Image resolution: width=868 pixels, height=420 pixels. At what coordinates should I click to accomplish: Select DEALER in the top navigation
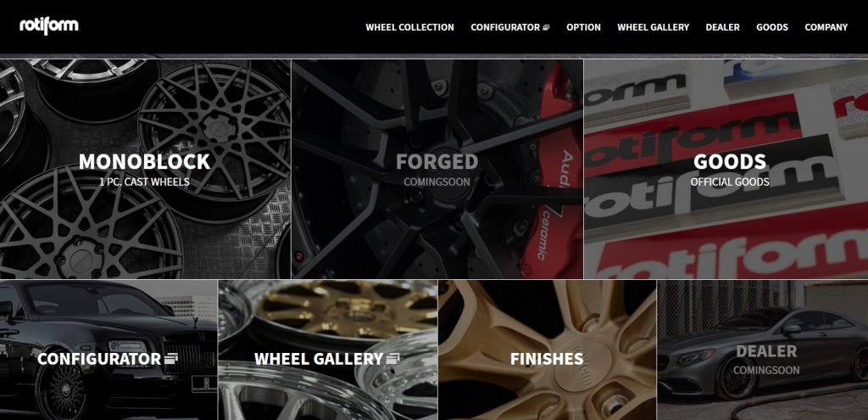[x=722, y=27]
